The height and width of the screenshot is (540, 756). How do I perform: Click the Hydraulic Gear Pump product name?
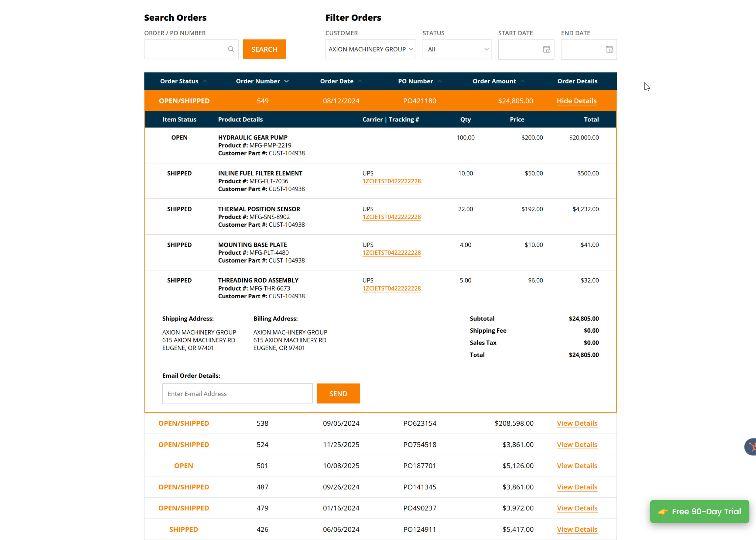pyautogui.click(x=253, y=137)
